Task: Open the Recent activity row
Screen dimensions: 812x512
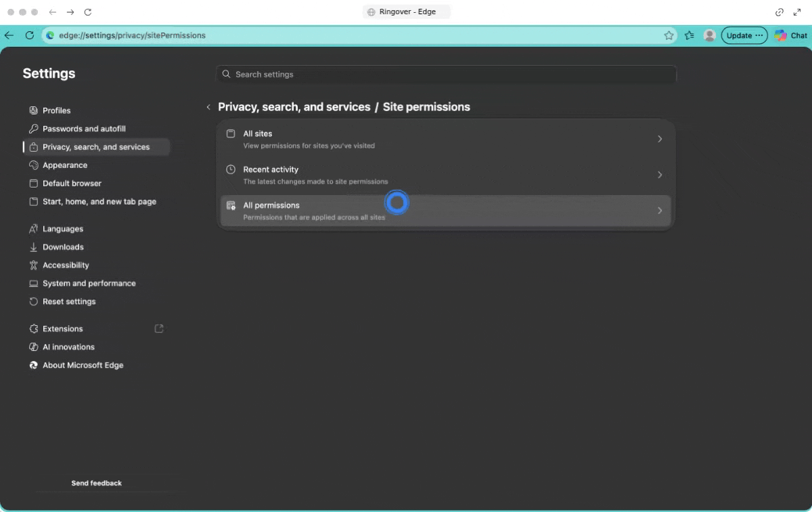Action: 446,175
